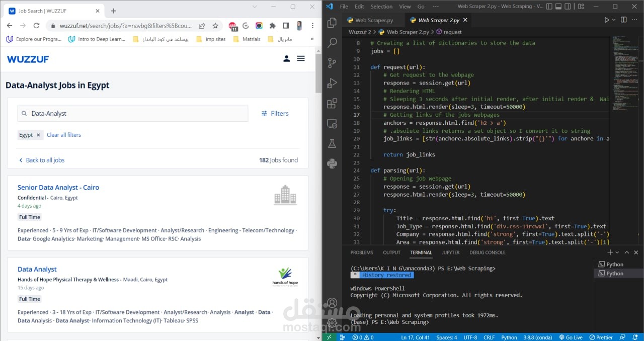Image resolution: width=644 pixels, height=341 pixels.
Task: Open Chrome extensions puzzle icon
Action: pos(272,26)
